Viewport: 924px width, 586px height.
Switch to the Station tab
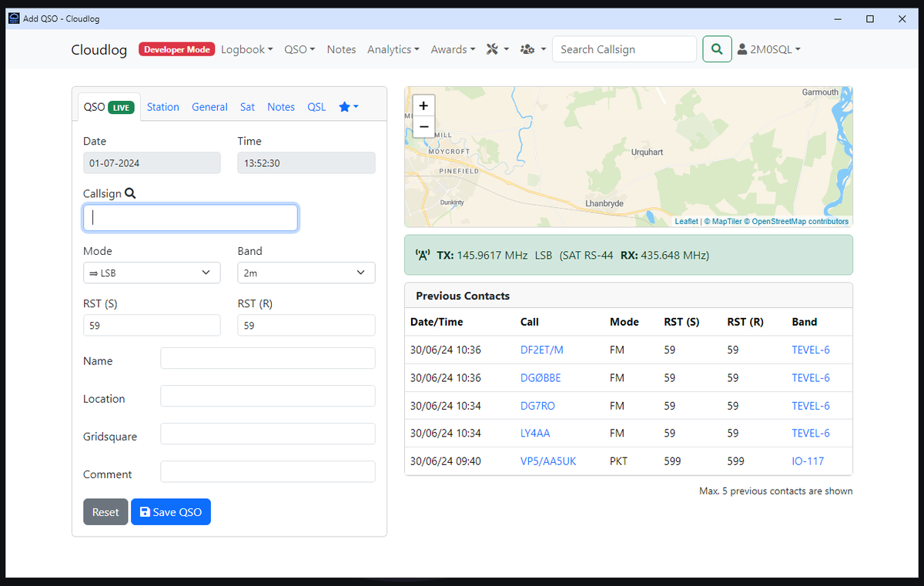pyautogui.click(x=162, y=107)
